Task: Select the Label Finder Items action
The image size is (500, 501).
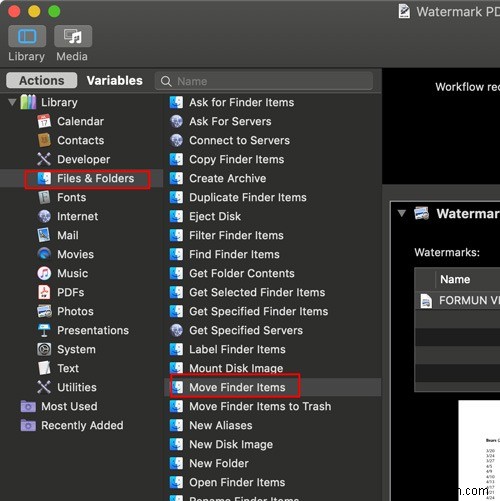Action: tap(237, 349)
